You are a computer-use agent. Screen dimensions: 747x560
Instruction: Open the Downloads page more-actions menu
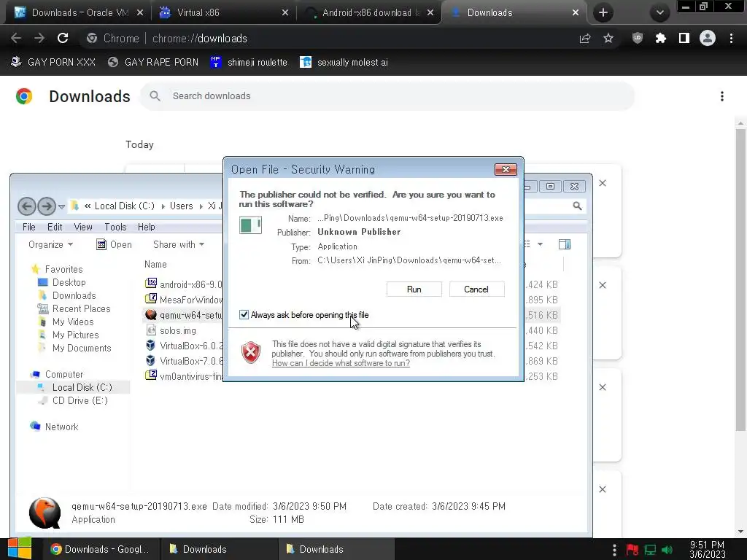[722, 96]
